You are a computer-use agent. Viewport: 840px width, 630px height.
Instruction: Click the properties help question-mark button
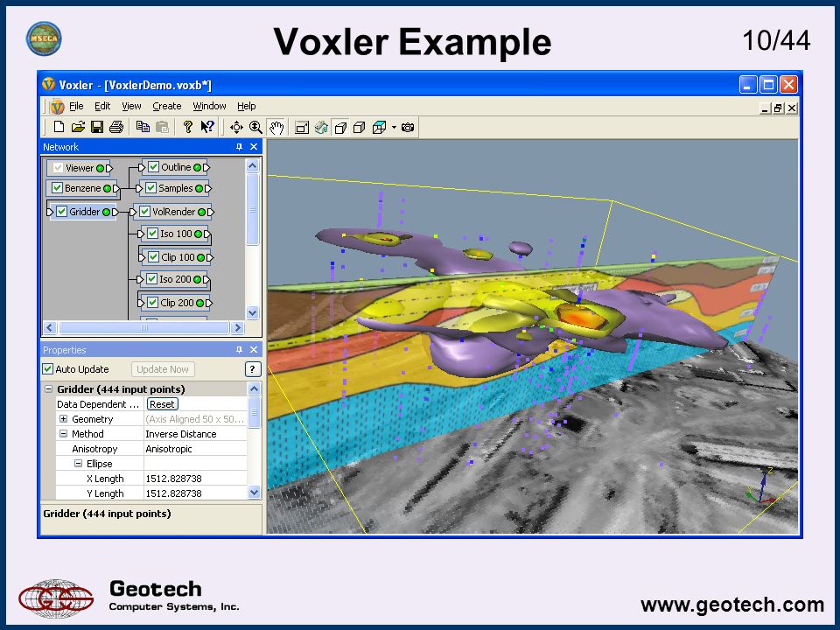252,369
